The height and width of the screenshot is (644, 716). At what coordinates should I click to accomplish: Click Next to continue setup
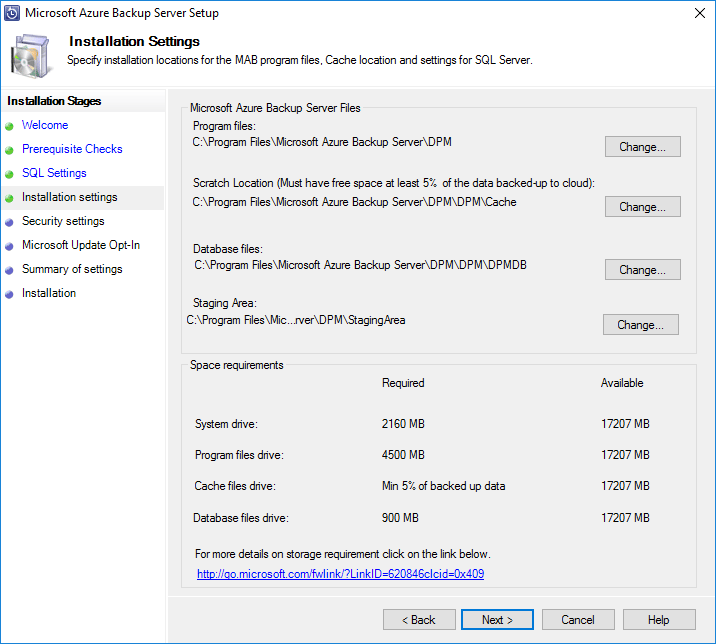coord(497,620)
